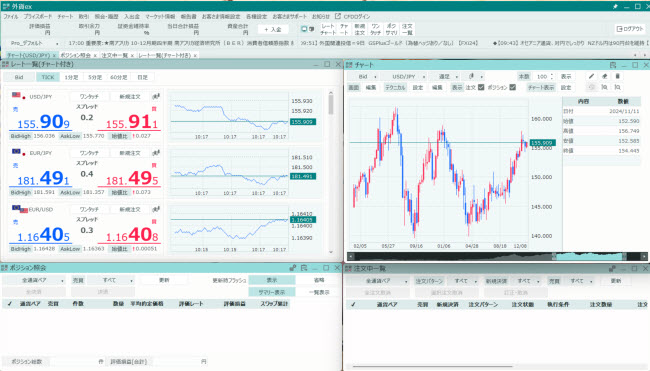Open chart icon for EUR/JPY rate row
This screenshot has width=650, height=371.
click(x=156, y=153)
